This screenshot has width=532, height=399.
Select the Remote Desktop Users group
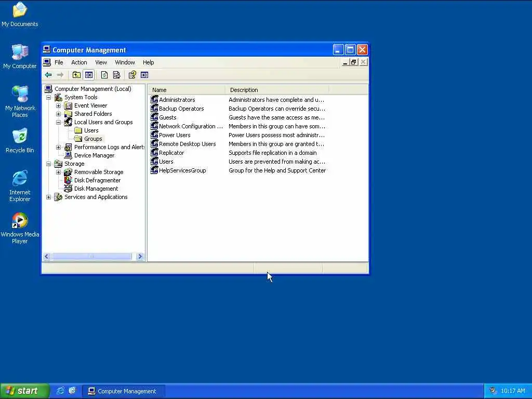[187, 144]
